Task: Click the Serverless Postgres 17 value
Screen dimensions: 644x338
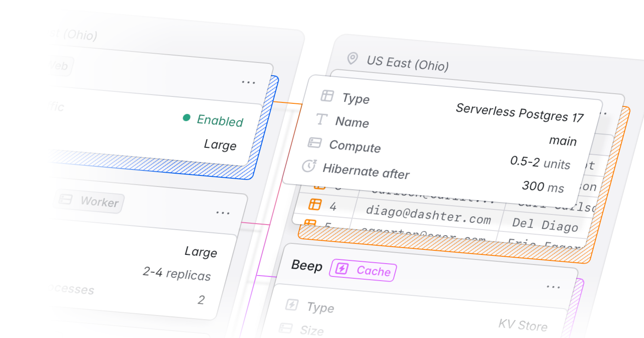Action: pos(520,113)
